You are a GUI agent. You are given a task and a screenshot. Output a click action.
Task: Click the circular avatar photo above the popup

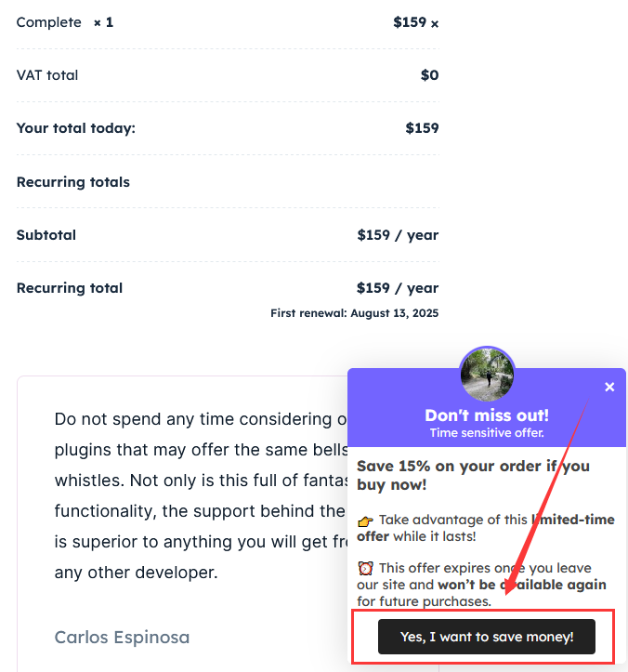point(487,374)
